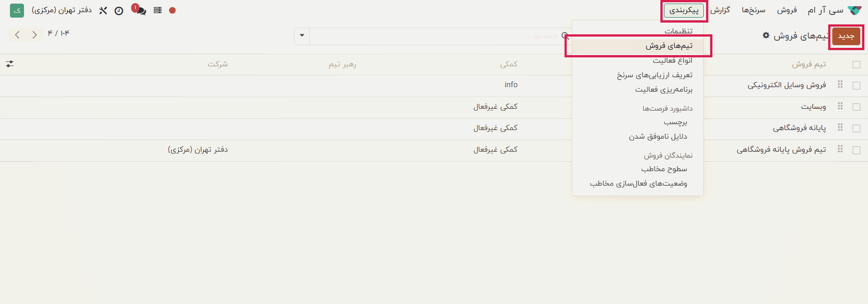
Task: Check the فروش وسایل الکترونیکی row checkbox
Action: 856,85
